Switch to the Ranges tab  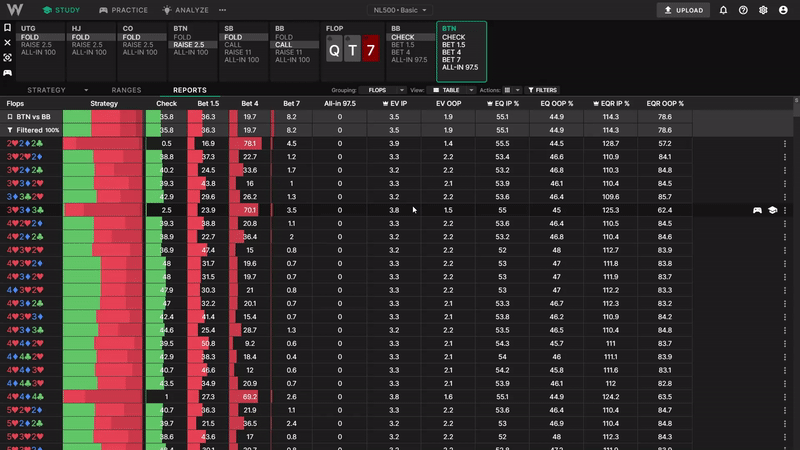coord(126,90)
